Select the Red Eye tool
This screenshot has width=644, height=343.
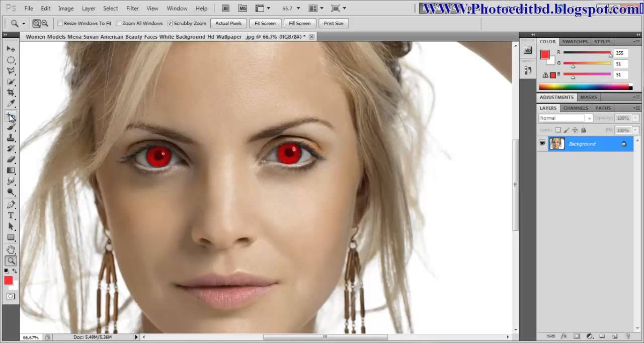point(11,117)
